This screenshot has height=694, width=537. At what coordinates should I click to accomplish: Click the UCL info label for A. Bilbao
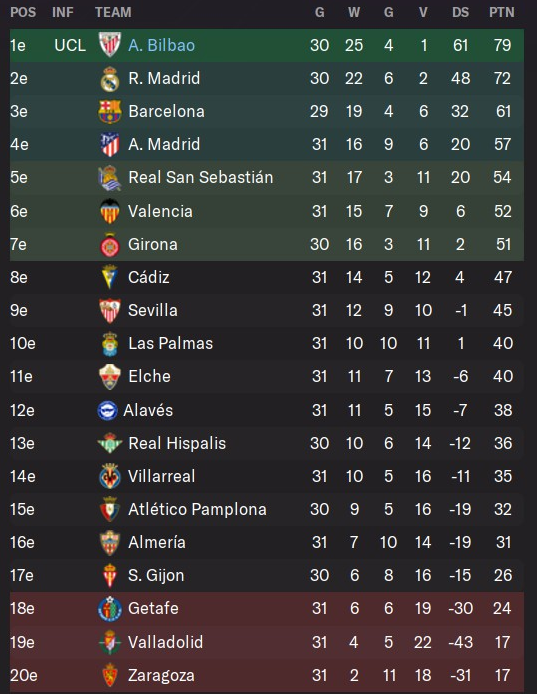tap(70, 45)
